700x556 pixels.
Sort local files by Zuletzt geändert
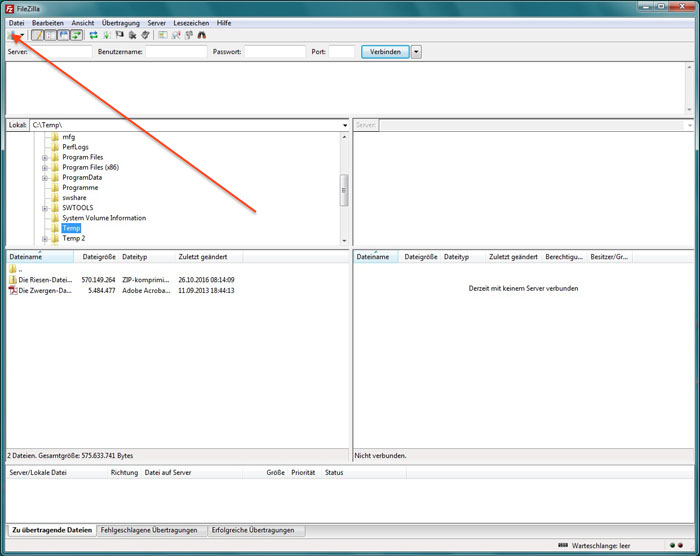(209, 257)
